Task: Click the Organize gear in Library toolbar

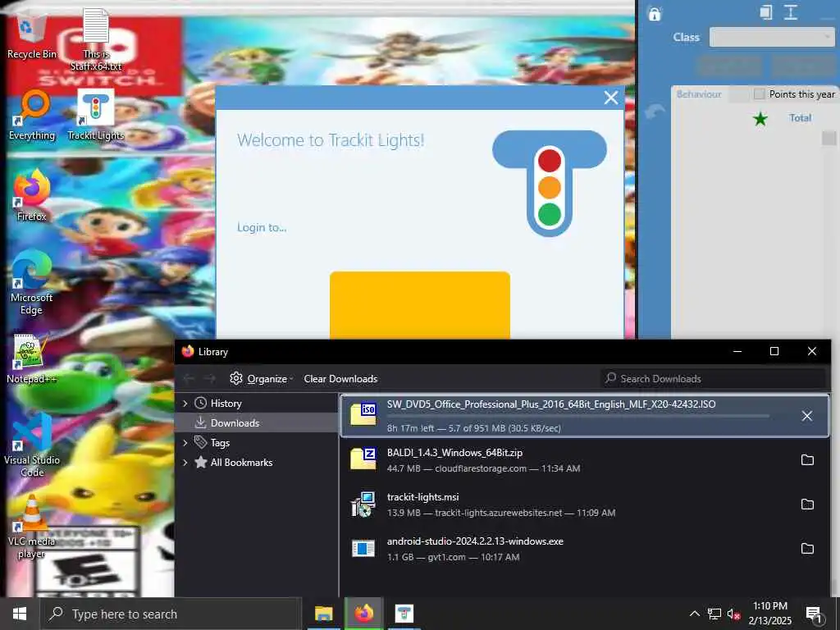Action: [236, 378]
